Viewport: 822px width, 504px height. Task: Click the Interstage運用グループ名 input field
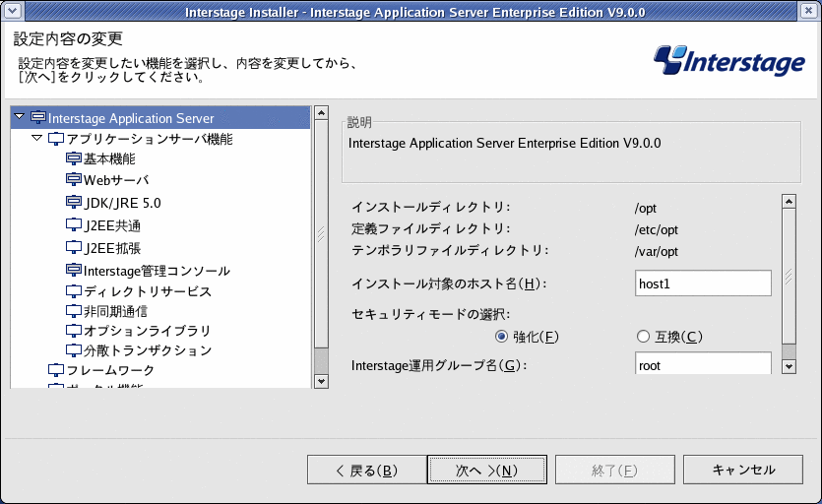pyautogui.click(x=703, y=363)
